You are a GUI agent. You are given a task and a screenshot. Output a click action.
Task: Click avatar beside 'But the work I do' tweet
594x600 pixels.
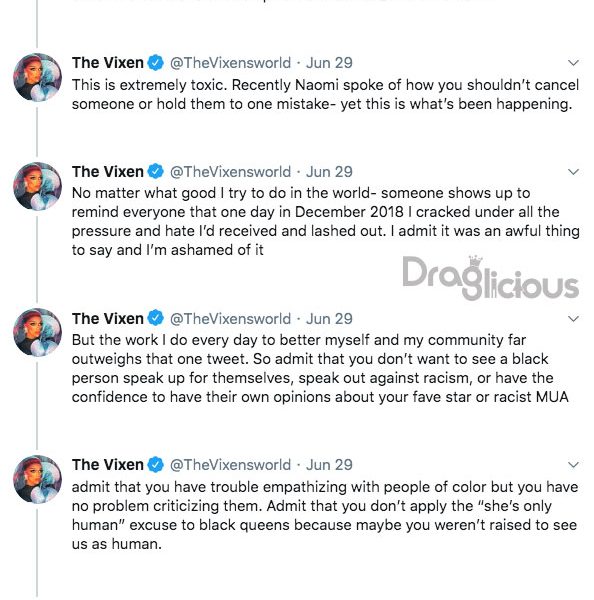coord(37,333)
